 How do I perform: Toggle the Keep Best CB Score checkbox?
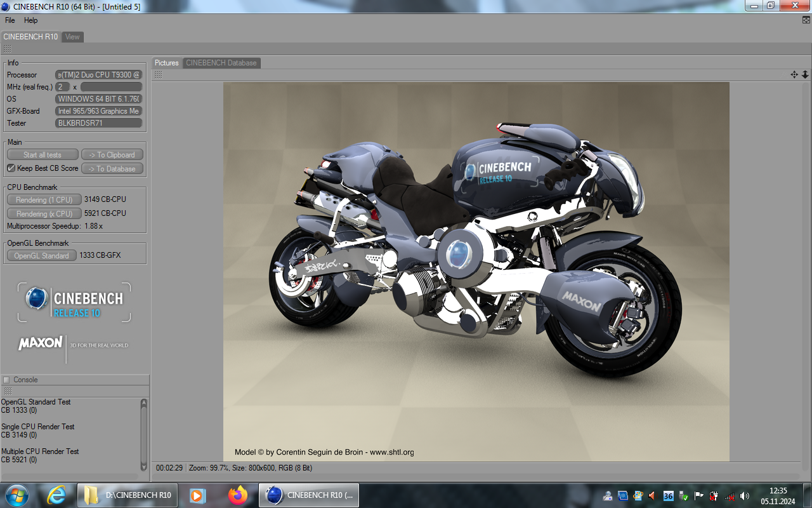tap(11, 168)
